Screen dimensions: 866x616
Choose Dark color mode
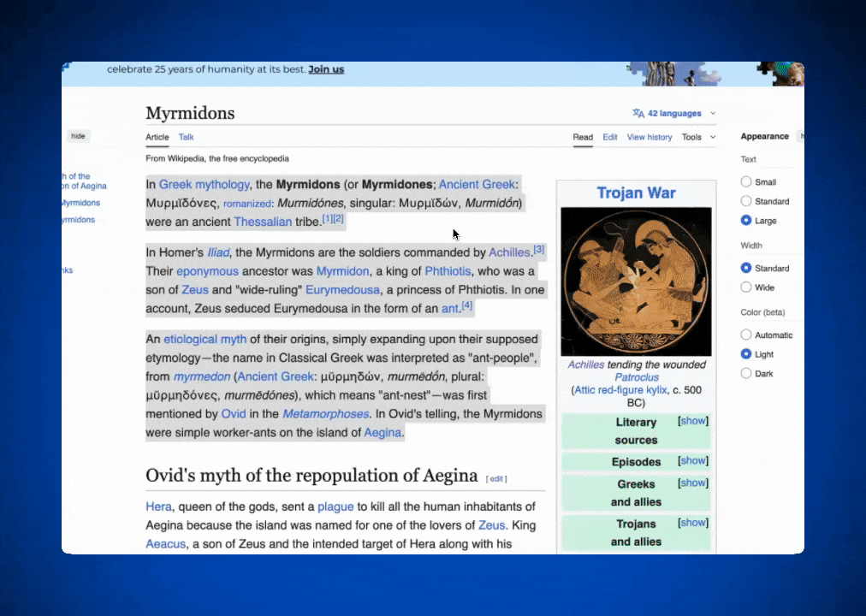pyautogui.click(x=746, y=373)
